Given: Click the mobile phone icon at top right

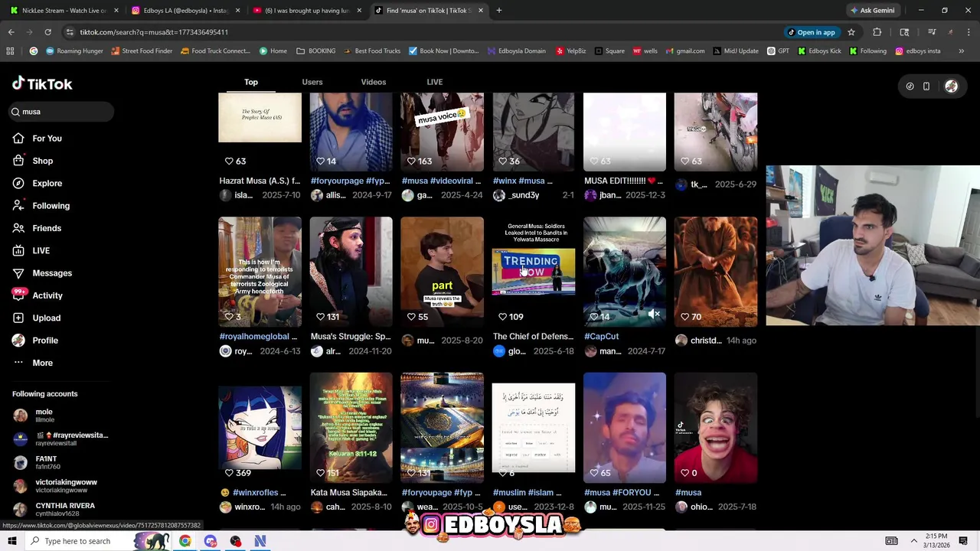Looking at the screenshot, I should pyautogui.click(x=926, y=86).
